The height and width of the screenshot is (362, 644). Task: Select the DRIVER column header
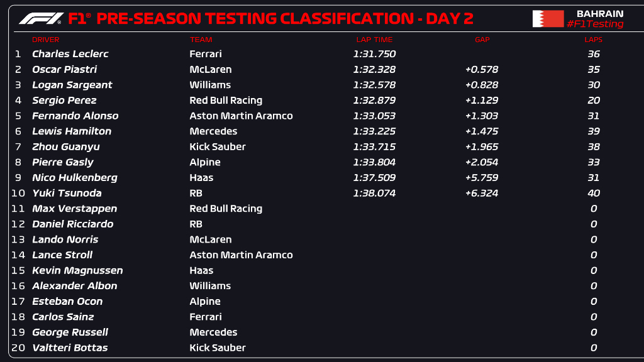pos(45,40)
